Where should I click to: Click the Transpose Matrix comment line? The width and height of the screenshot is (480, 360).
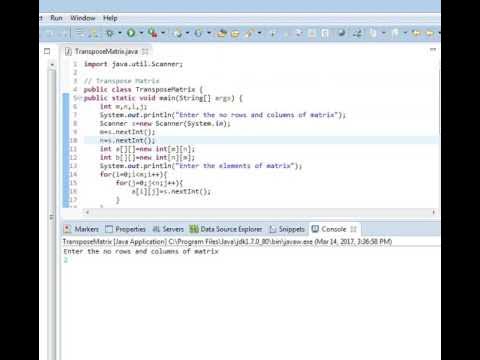pyautogui.click(x=122, y=81)
